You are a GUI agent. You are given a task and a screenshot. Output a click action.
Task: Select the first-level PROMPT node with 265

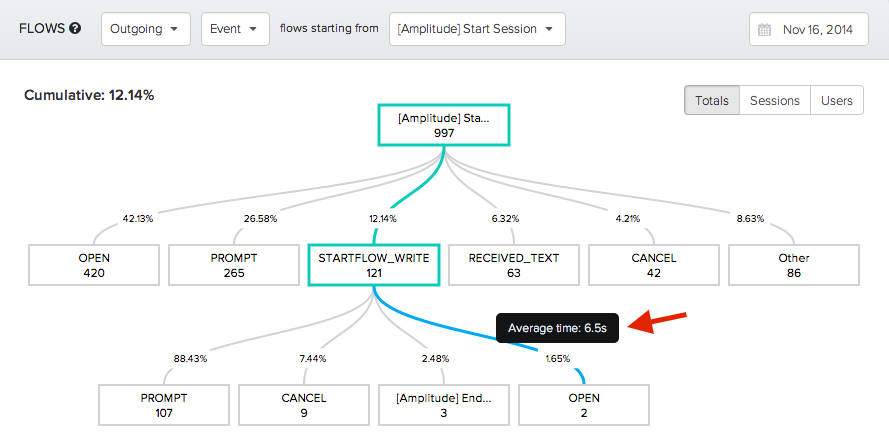[234, 266]
